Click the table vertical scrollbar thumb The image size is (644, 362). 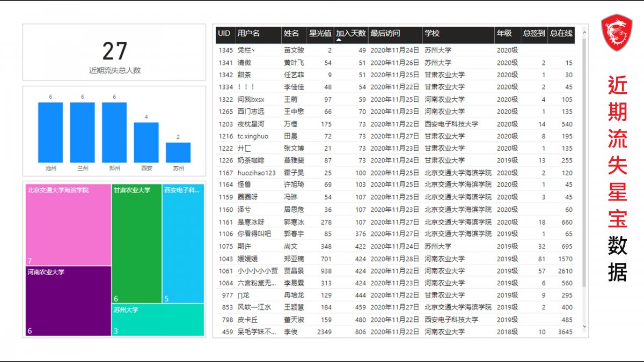(x=584, y=162)
